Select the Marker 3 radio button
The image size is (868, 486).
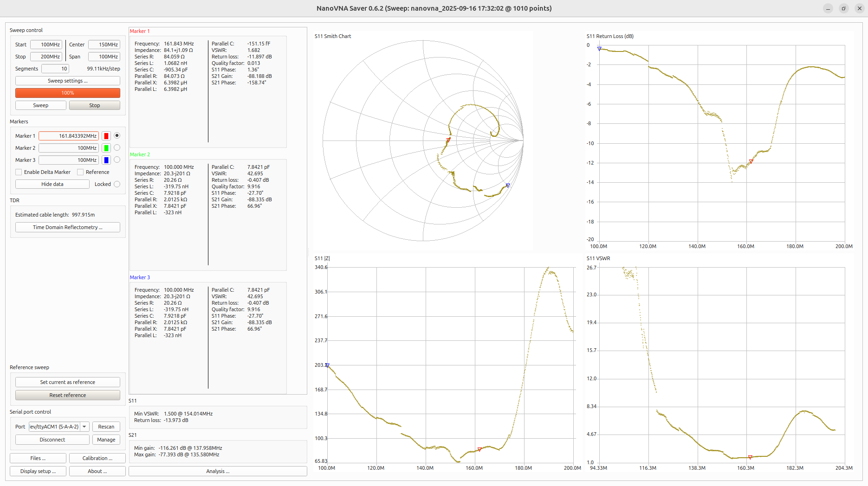tap(117, 160)
